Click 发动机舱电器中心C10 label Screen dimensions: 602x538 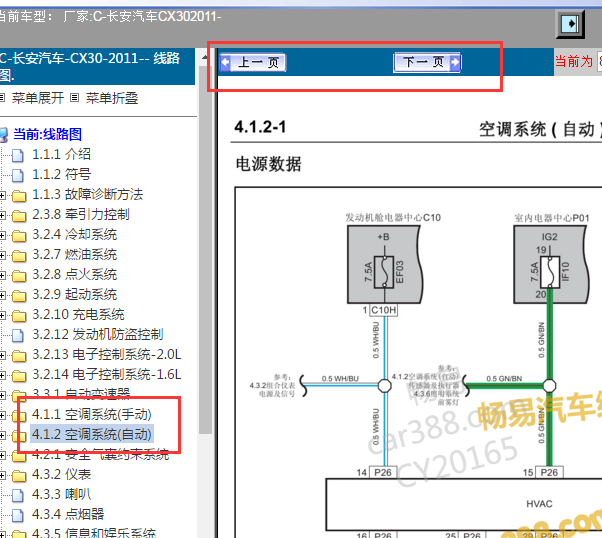pyautogui.click(x=393, y=218)
